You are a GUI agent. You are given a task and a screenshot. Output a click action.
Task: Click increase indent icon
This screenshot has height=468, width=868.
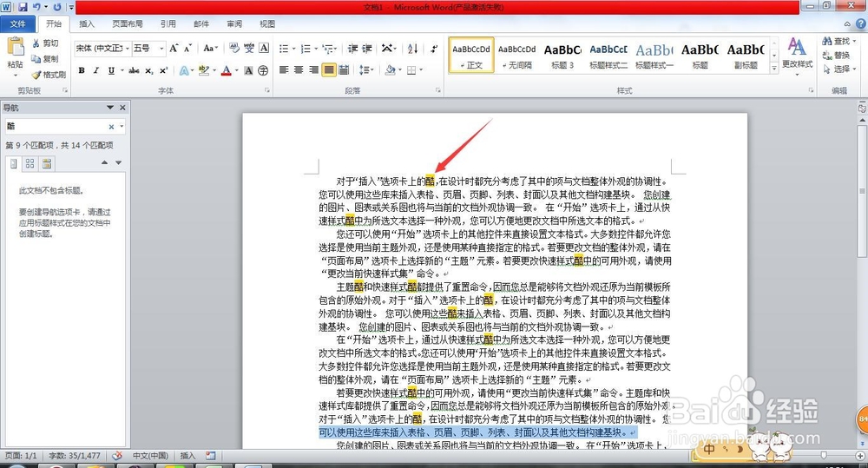[367, 48]
